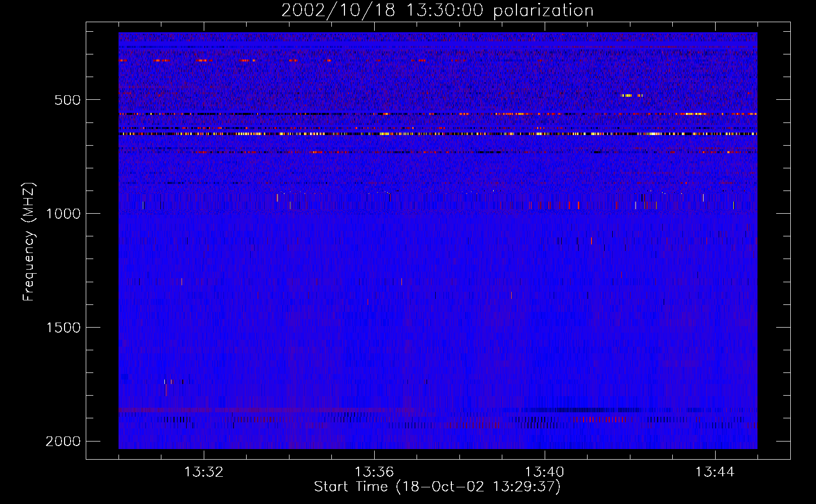This screenshot has width=816, height=504.
Task: Click the 'Start Time (18-Oct-02 13:29:37)' label
Action: pos(437,487)
